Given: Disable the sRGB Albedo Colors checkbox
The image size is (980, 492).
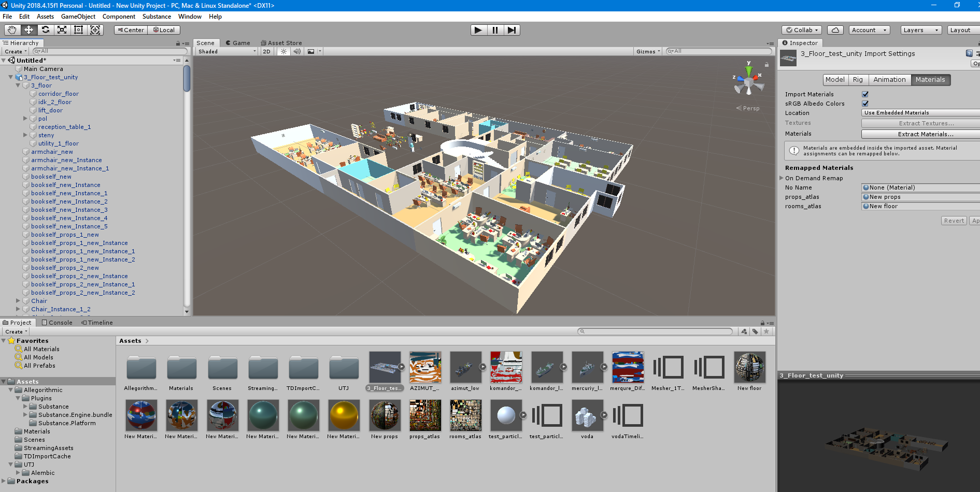Looking at the screenshot, I should point(864,104).
